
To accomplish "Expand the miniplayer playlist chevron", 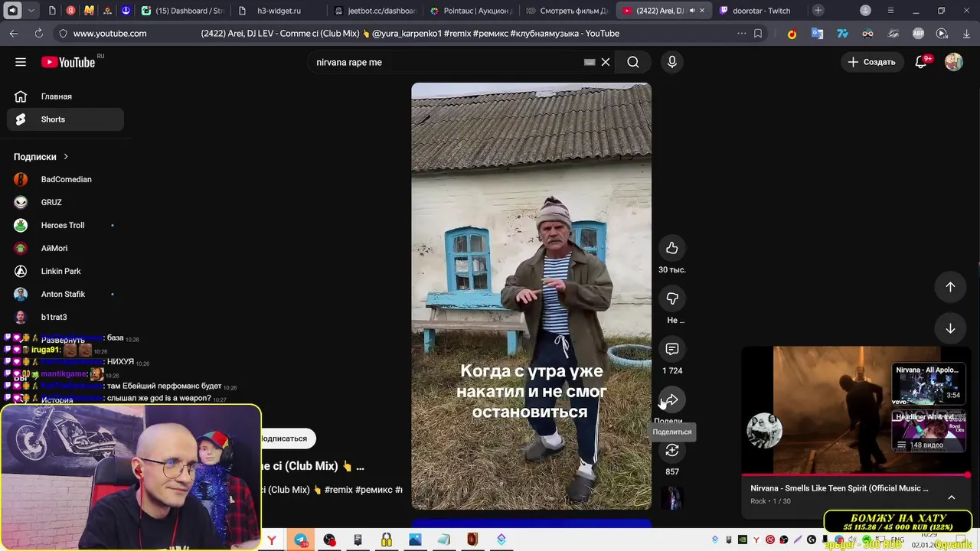I will click(952, 497).
